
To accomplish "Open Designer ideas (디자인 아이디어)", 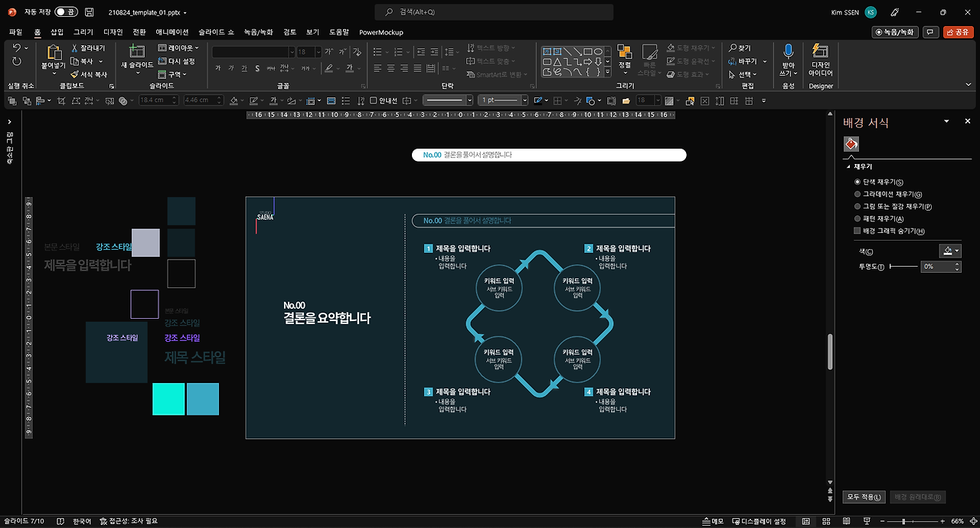I will pos(821,60).
